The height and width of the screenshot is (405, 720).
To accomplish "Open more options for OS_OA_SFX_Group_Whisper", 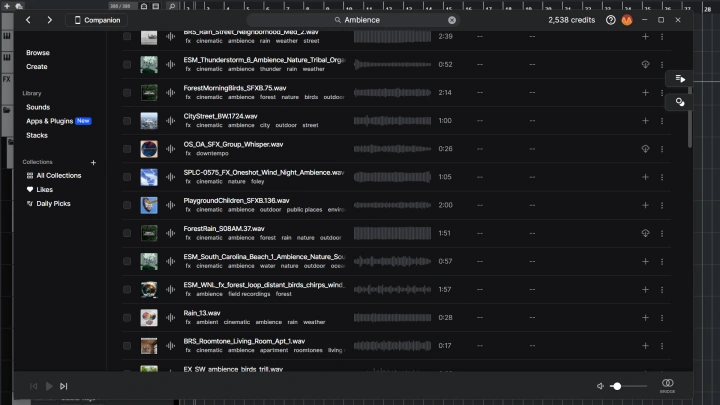I will point(662,149).
